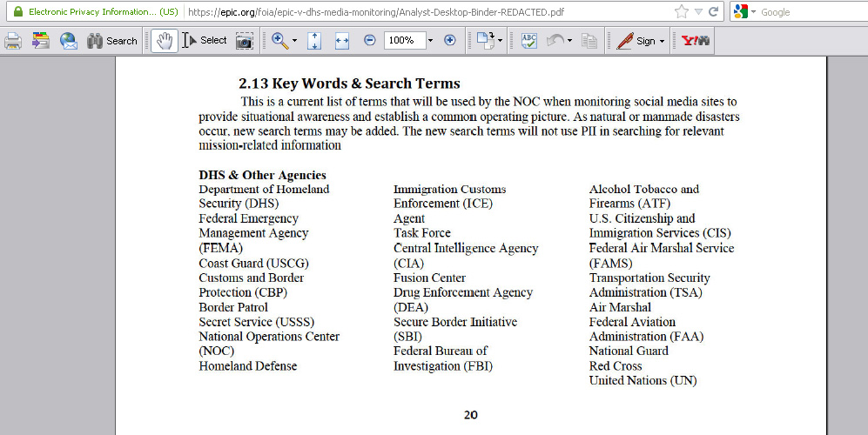Print the PDF with the printer icon
The image size is (868, 435).
pyautogui.click(x=13, y=41)
